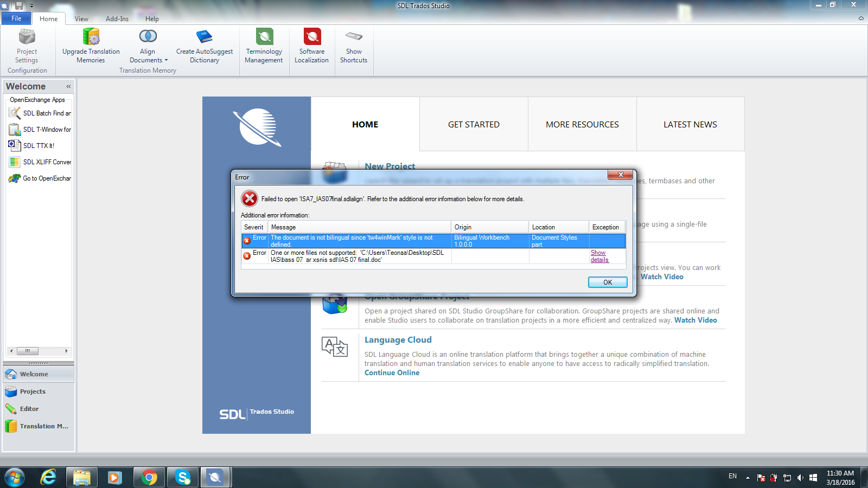The width and height of the screenshot is (868, 488).
Task: Click the taskbar clock showing 11:30 AM
Action: pyautogui.click(x=840, y=478)
